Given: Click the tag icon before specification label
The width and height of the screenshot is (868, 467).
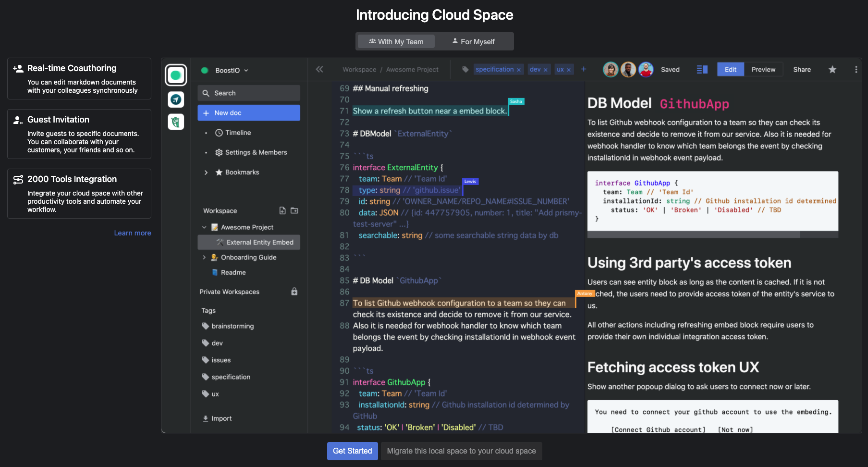Looking at the screenshot, I should coord(465,69).
